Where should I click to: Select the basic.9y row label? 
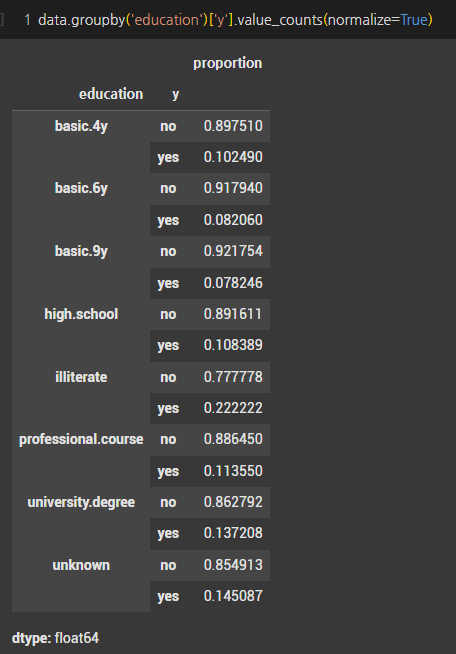[81, 252]
